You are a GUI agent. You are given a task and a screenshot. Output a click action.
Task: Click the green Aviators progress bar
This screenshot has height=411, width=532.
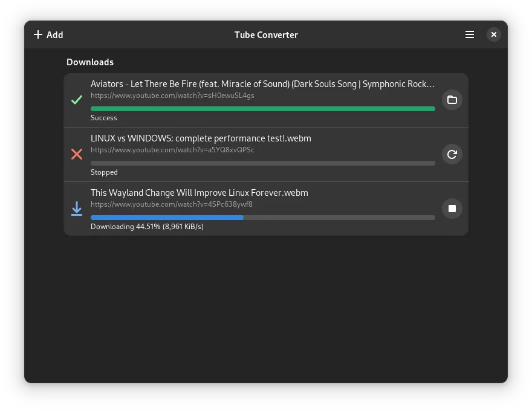click(x=262, y=109)
